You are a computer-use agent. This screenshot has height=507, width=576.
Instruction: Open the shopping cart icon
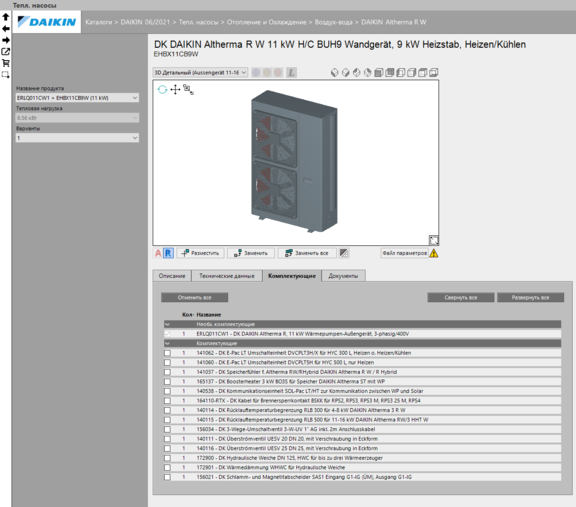[6, 63]
